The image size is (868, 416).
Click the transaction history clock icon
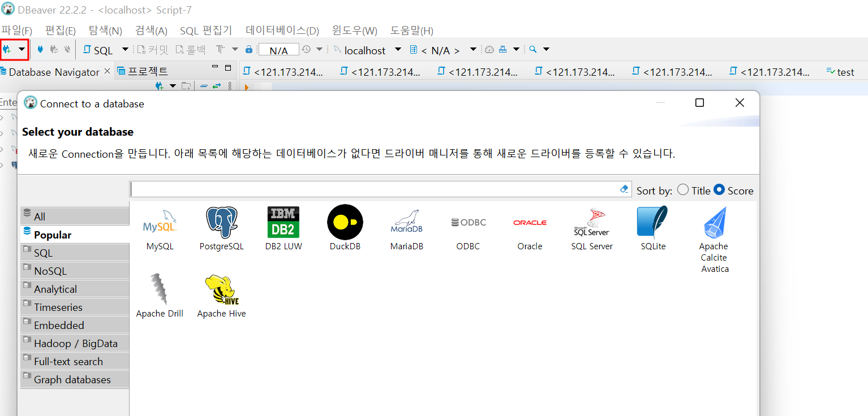pyautogui.click(x=306, y=50)
